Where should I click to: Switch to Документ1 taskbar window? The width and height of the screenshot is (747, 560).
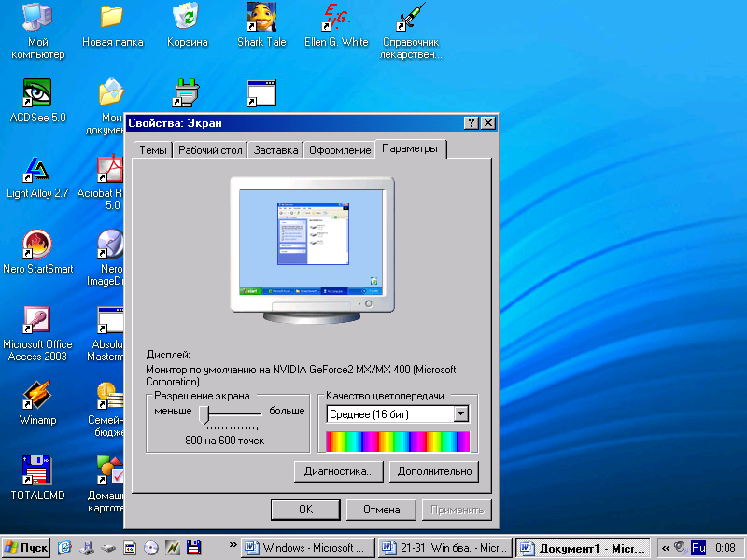tap(583, 548)
